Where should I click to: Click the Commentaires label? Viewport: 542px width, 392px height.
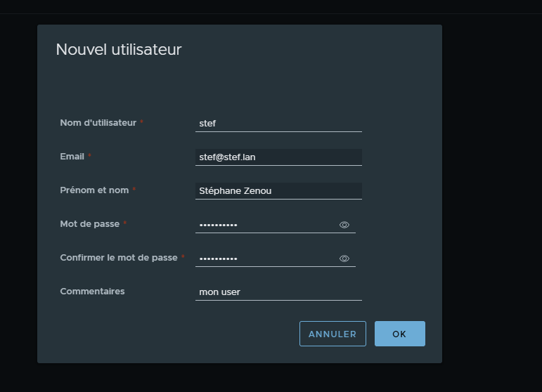point(92,292)
